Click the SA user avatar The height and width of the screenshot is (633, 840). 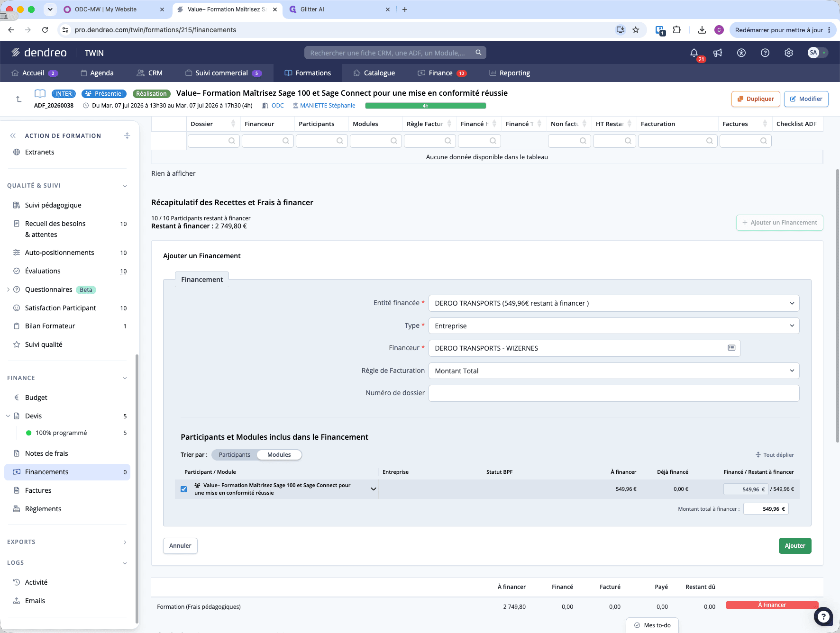point(813,53)
